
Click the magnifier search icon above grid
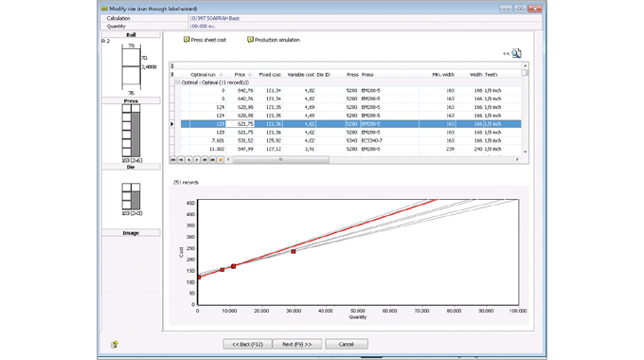[516, 53]
